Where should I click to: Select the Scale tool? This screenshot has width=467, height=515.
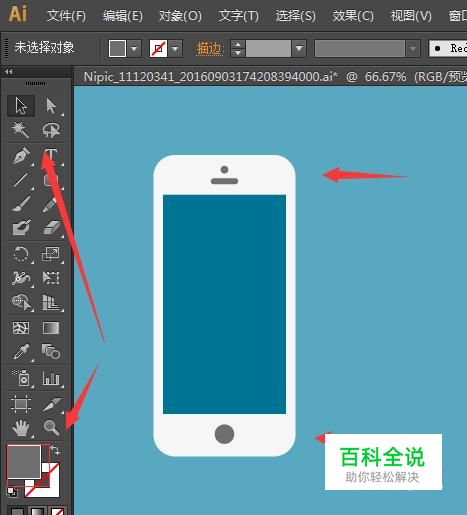click(51, 254)
